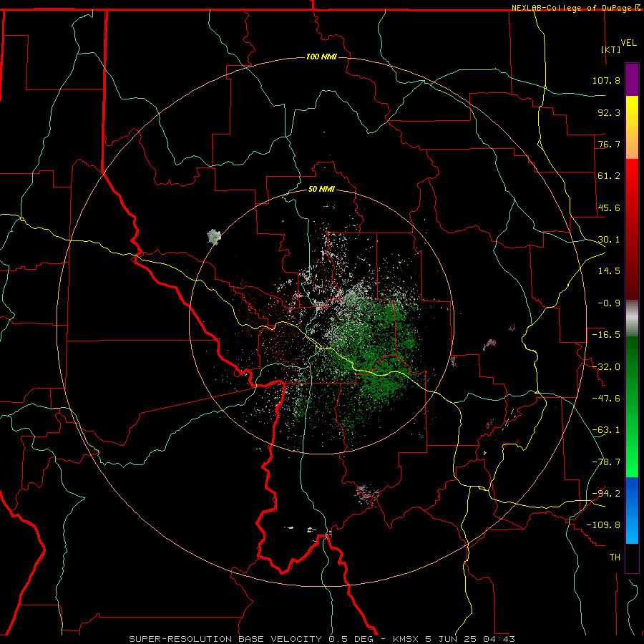Select the 107.8 legend value
The height and width of the screenshot is (644, 644).
click(x=606, y=80)
